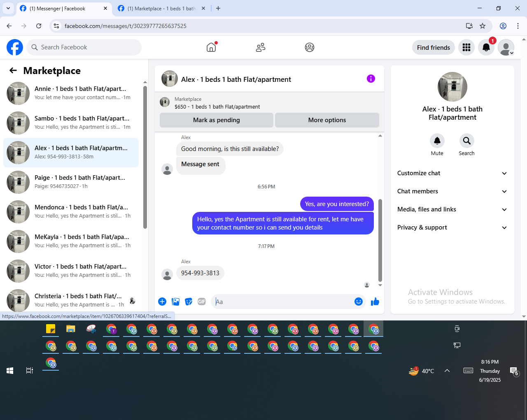Expand Chat members section
The height and width of the screenshot is (420, 527).
(x=452, y=191)
